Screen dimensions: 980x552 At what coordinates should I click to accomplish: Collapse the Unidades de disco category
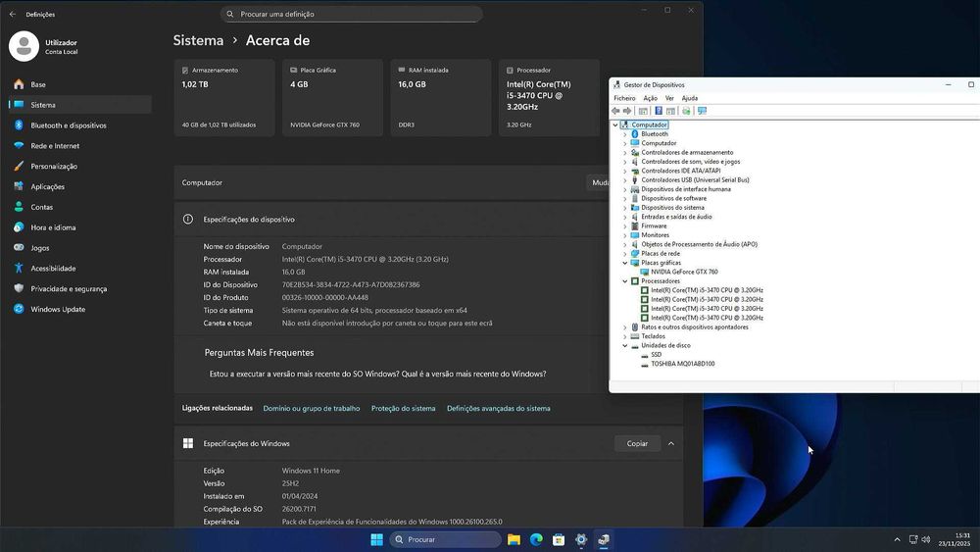(624, 345)
